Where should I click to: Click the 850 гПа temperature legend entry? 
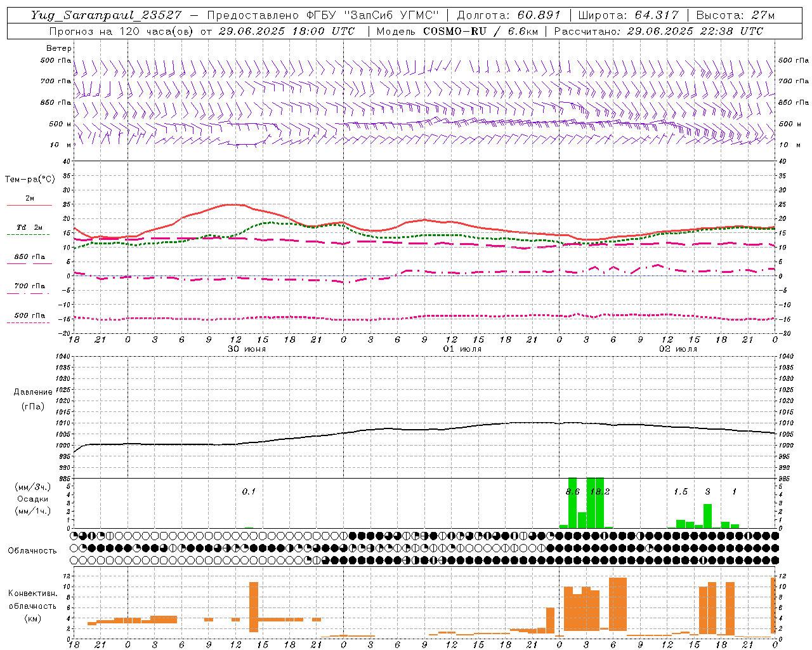click(x=29, y=260)
